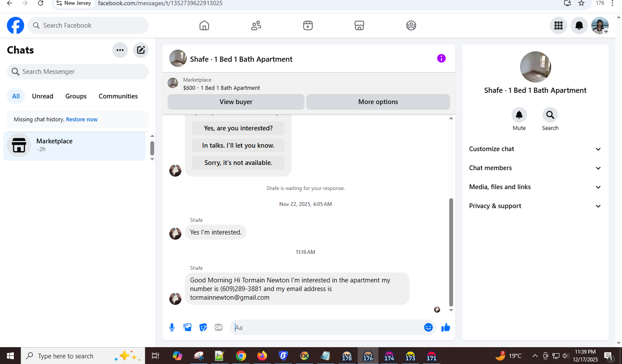Click the View buyer button
Viewport: 622px width, 364px height.
[x=236, y=102]
